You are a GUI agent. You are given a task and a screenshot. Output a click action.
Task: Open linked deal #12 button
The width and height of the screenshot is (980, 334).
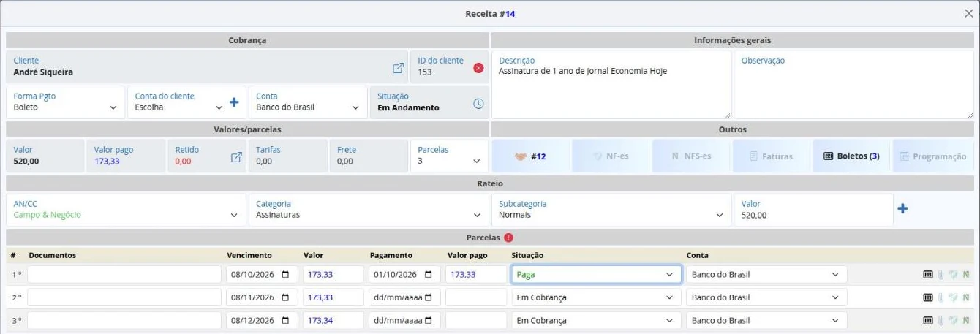coord(530,156)
